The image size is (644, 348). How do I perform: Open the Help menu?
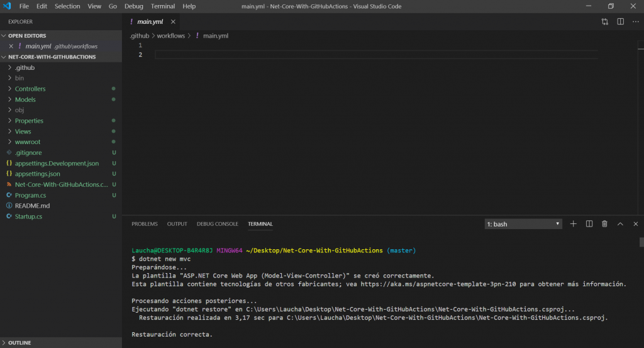coord(189,6)
